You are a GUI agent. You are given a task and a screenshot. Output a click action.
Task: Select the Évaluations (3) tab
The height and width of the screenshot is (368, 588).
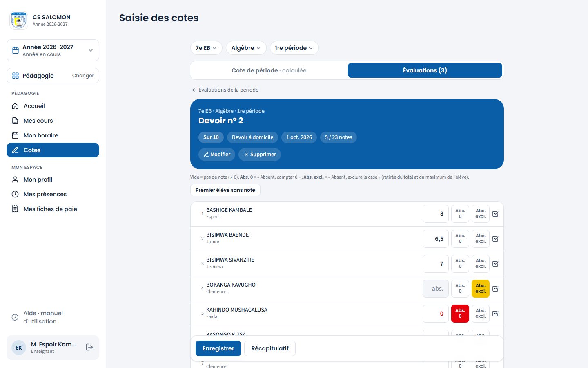(425, 70)
